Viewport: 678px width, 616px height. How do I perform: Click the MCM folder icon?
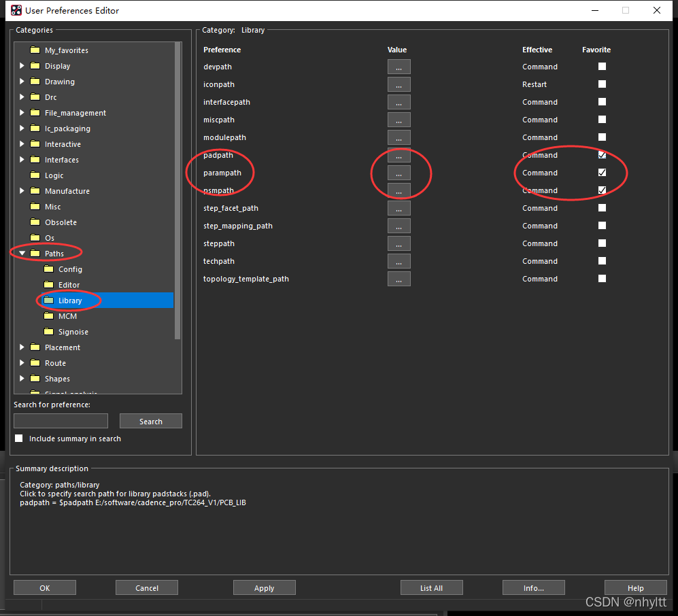pyautogui.click(x=48, y=316)
